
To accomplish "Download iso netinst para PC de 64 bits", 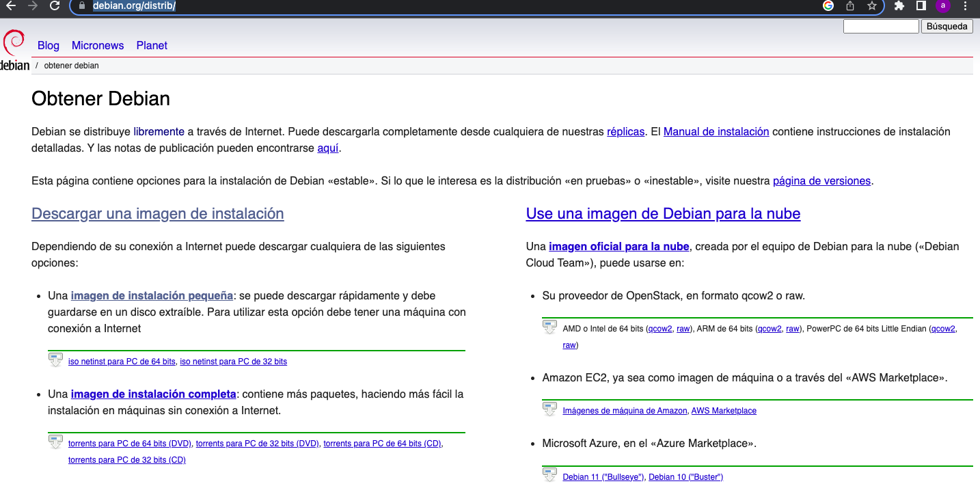I will click(x=122, y=362).
